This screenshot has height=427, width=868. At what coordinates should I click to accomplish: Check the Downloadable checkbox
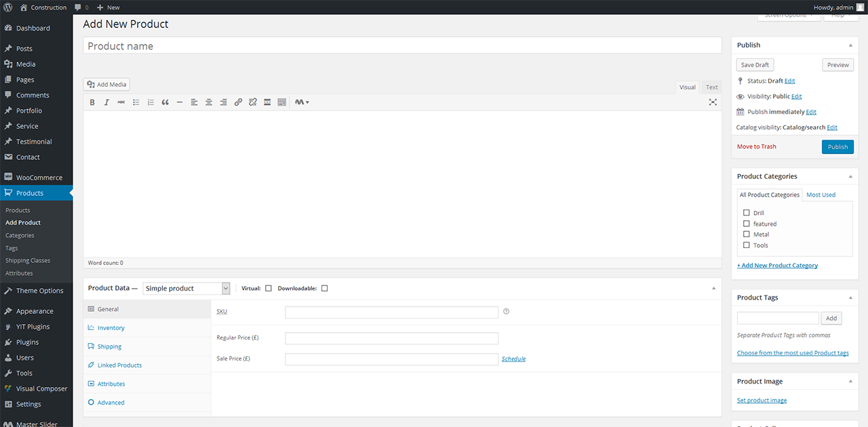pyautogui.click(x=325, y=288)
